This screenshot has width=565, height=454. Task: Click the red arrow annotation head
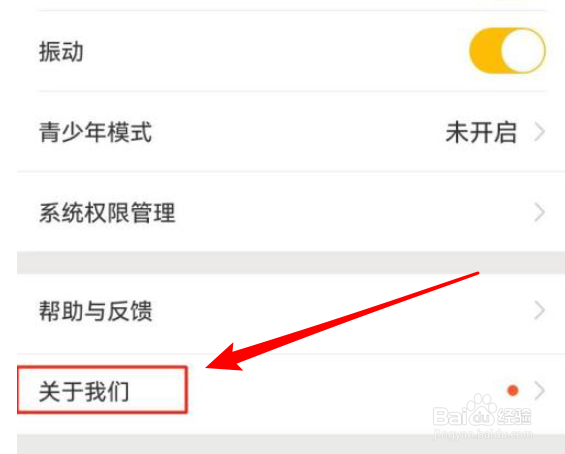click(x=223, y=359)
